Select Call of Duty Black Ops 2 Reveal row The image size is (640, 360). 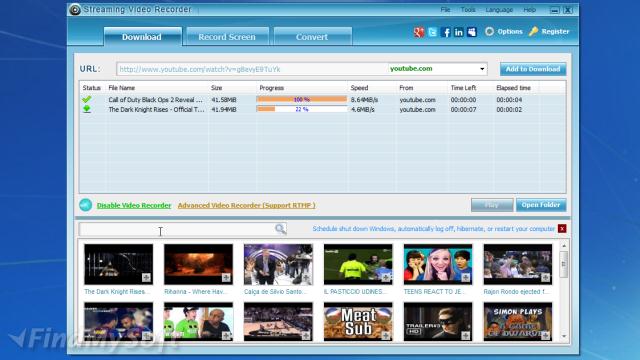coord(322,100)
